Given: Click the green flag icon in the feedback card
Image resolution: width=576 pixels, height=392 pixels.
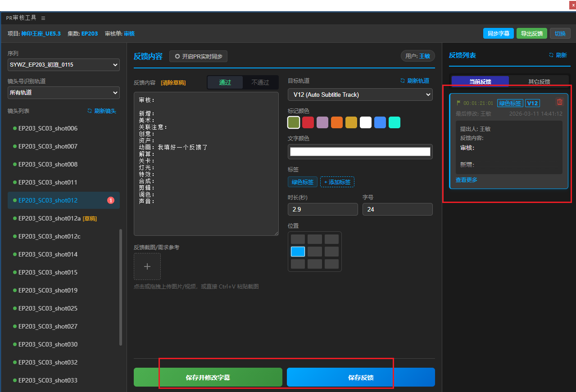Looking at the screenshot, I should coord(458,103).
